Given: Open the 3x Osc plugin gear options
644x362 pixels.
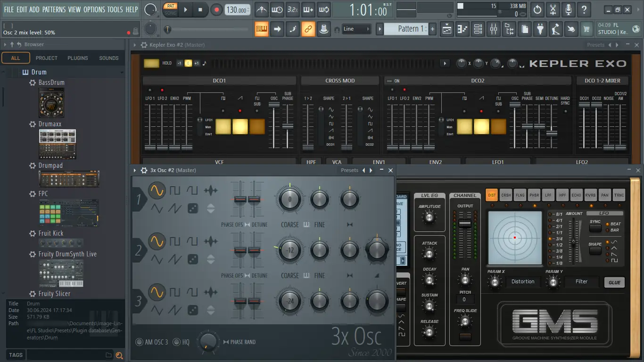Looking at the screenshot, I should (x=144, y=170).
